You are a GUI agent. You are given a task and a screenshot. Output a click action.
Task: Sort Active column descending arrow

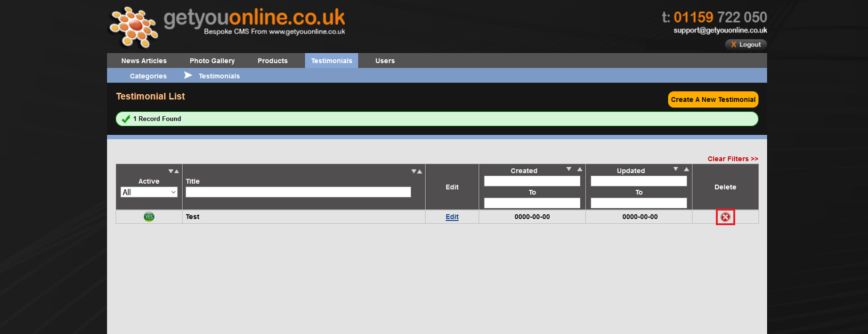click(171, 171)
